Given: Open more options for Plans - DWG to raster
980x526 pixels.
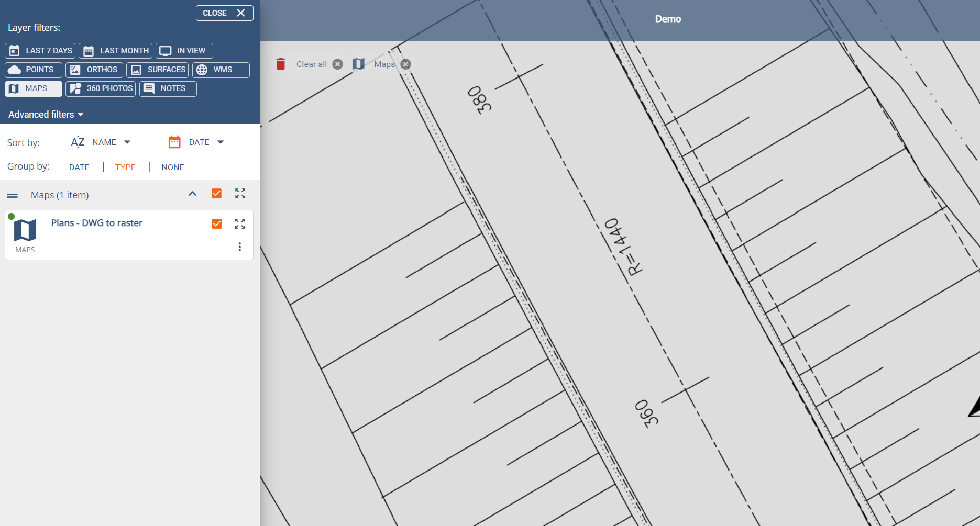Looking at the screenshot, I should pos(240,247).
